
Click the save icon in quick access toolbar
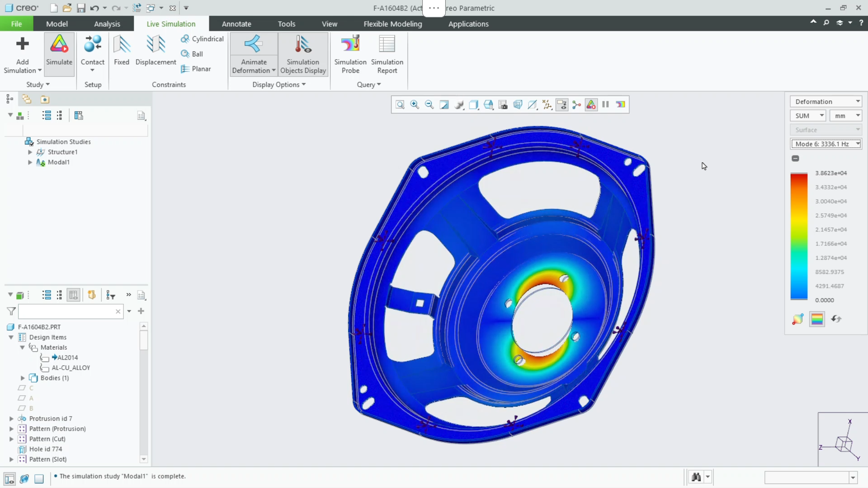81,8
